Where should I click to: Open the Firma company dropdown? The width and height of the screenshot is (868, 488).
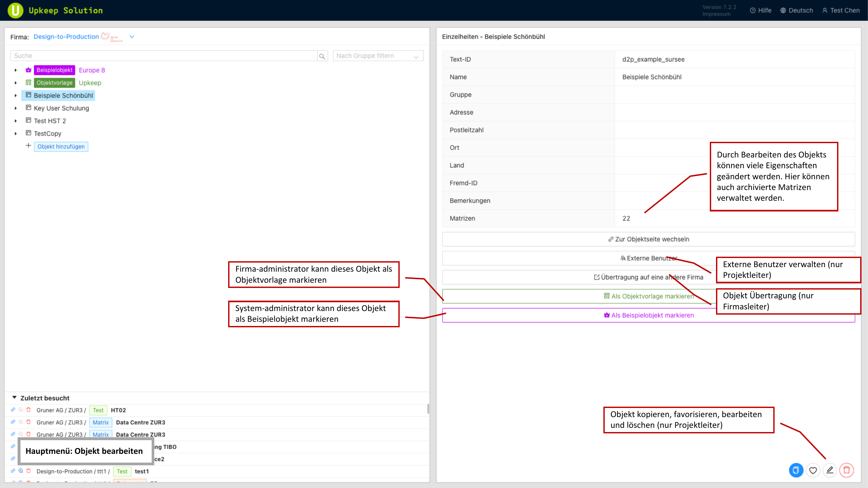pos(132,36)
